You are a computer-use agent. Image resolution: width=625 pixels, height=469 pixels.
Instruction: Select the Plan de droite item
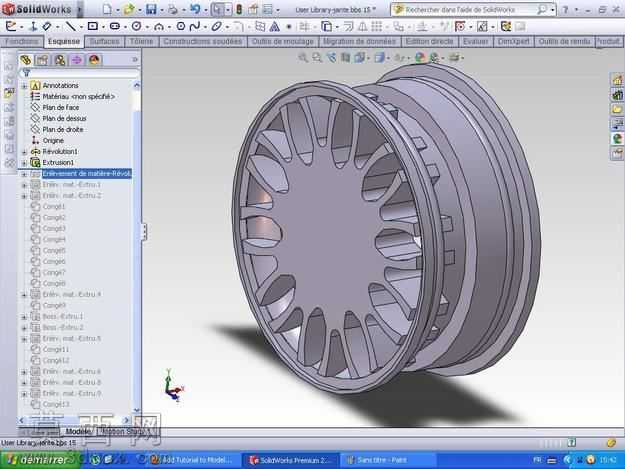pos(63,130)
